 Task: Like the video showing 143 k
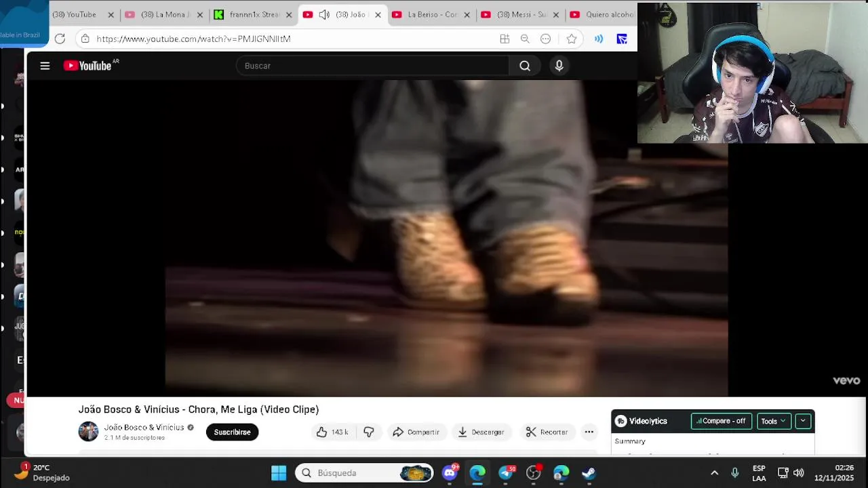(x=332, y=432)
